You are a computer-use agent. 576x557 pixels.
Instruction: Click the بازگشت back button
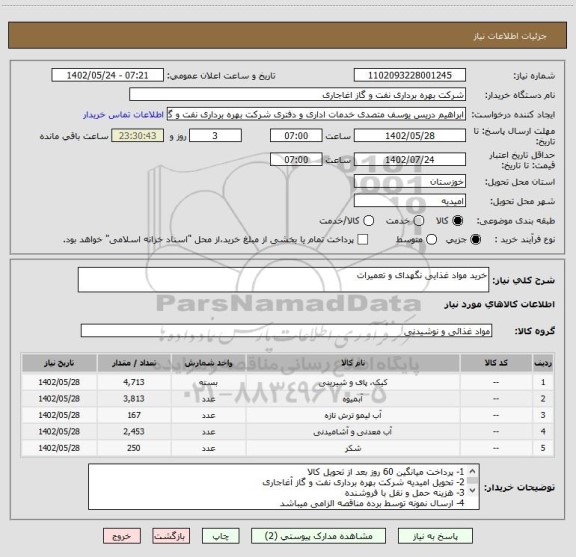point(171,536)
